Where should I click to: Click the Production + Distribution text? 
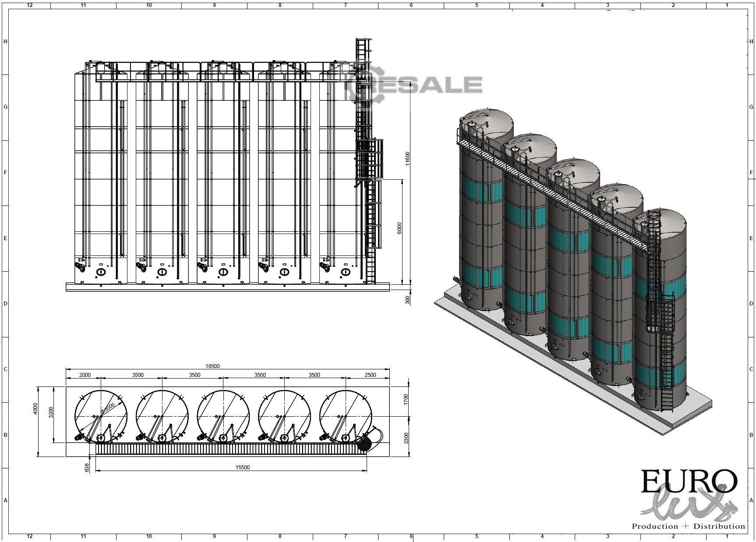pyautogui.click(x=688, y=526)
